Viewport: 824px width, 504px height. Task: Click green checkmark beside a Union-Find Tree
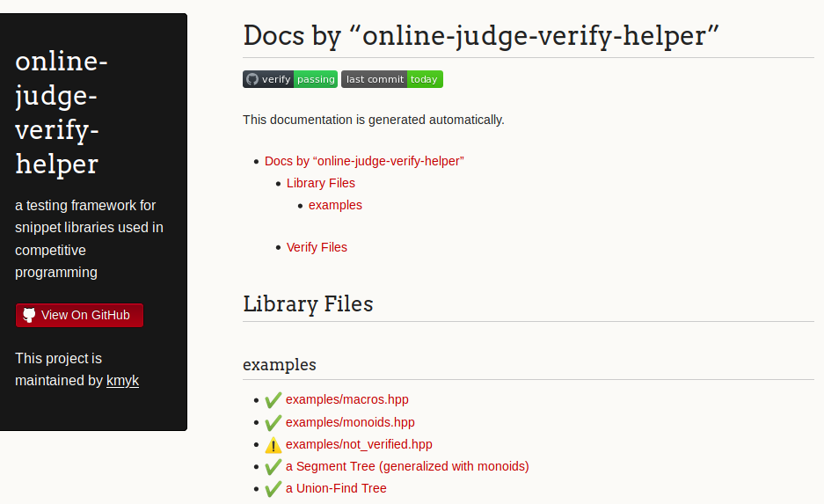point(273,489)
